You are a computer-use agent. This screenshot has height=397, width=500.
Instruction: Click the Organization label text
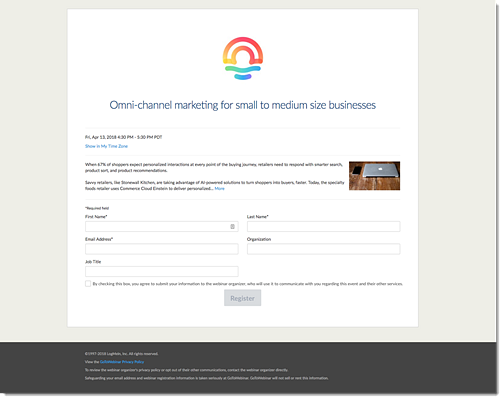click(259, 239)
